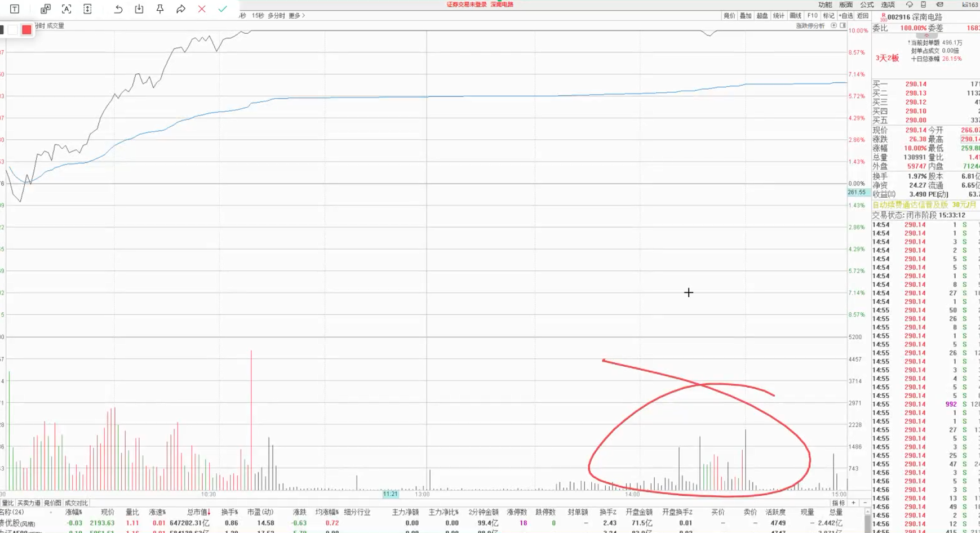Switch to the 买卖力道 indicator tab

coord(28,503)
